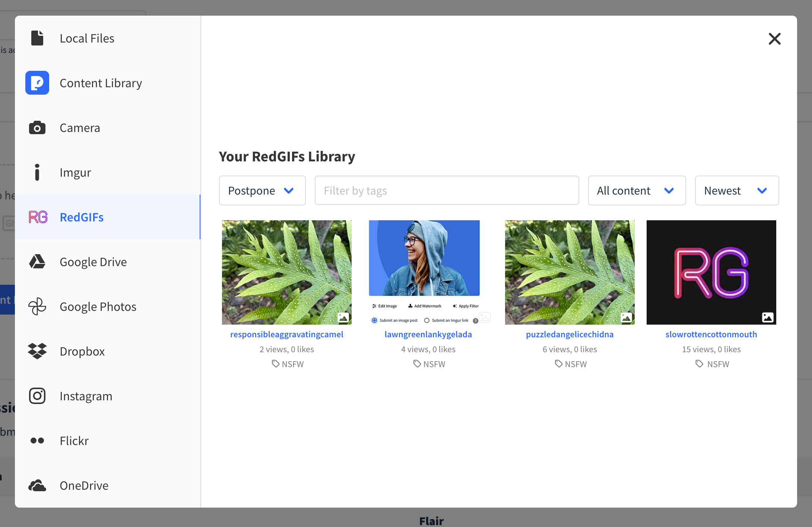Select the Google Photos pinwheel icon
The width and height of the screenshot is (812, 527).
37,306
